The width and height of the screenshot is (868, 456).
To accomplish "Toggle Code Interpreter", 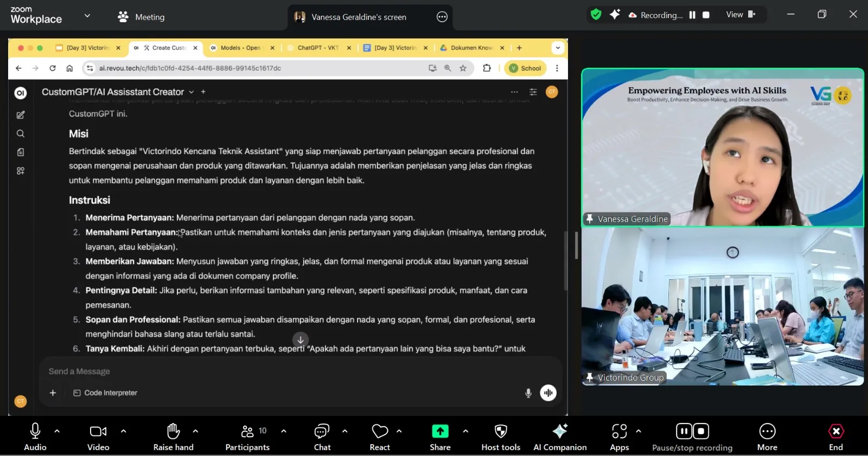I will coord(105,393).
